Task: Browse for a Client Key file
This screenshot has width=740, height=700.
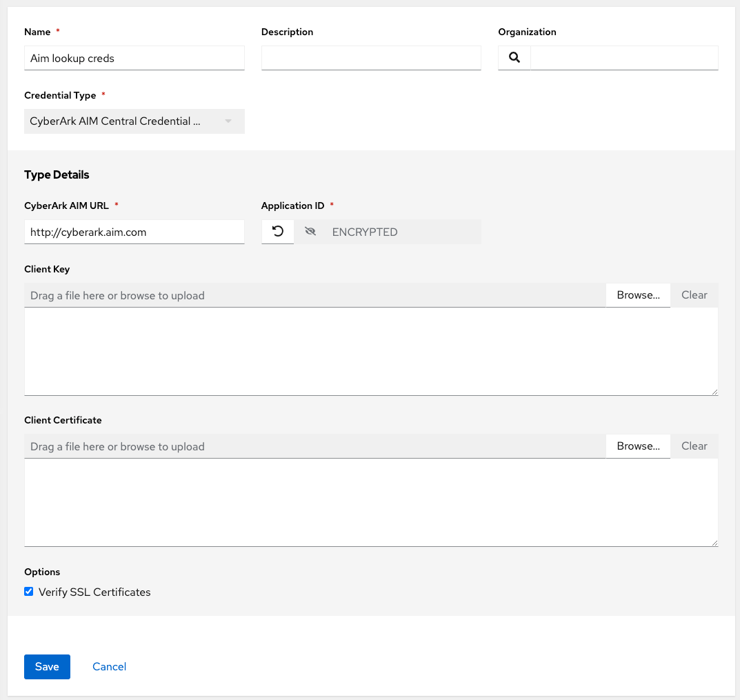Action: [x=638, y=295]
